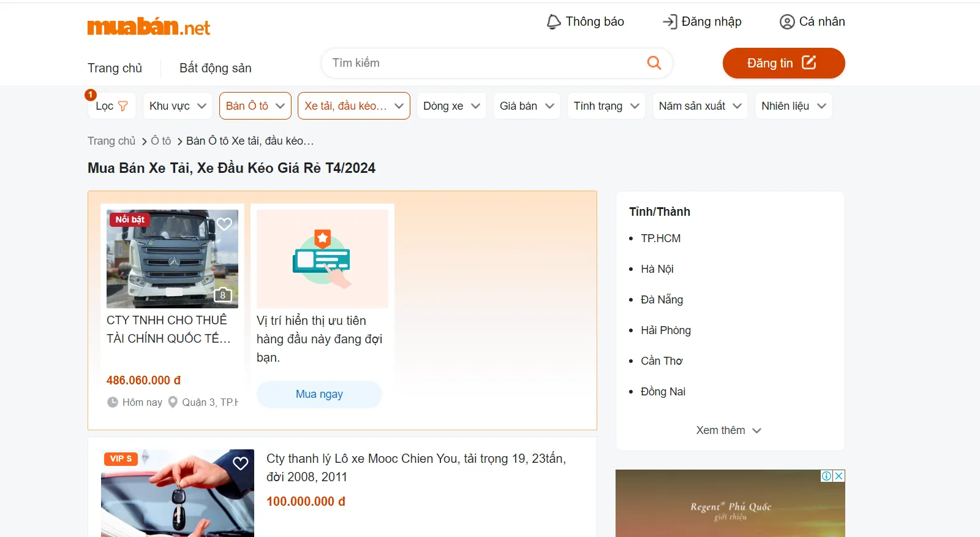
Task: Expand the Tình trạng filter
Action: 606,106
